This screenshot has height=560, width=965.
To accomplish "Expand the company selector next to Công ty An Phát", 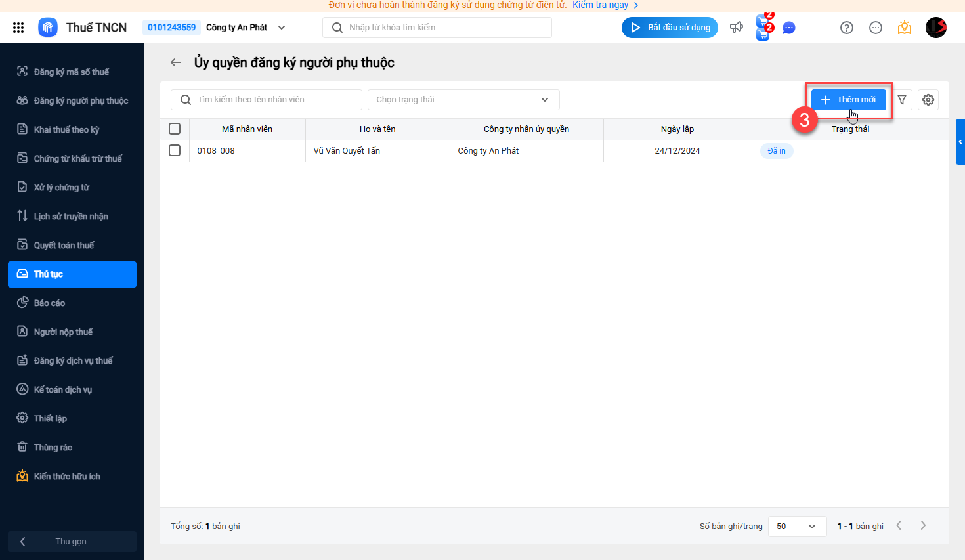I will 282,28.
